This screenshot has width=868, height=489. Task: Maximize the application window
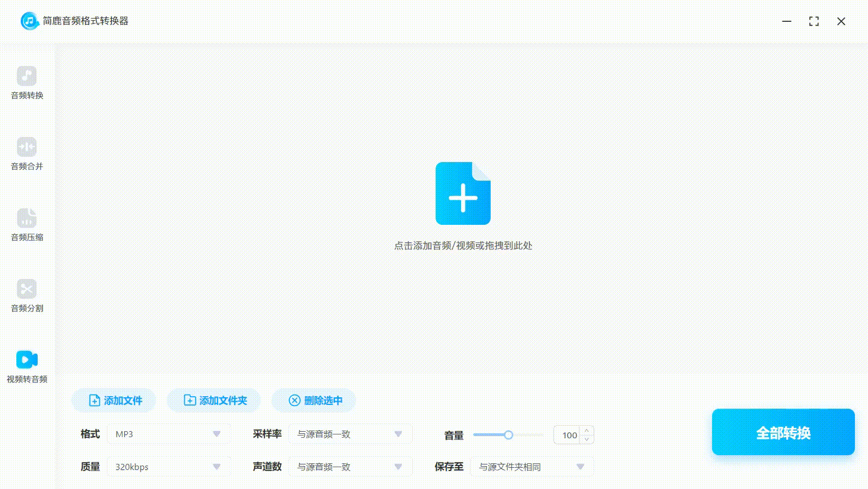pyautogui.click(x=814, y=21)
